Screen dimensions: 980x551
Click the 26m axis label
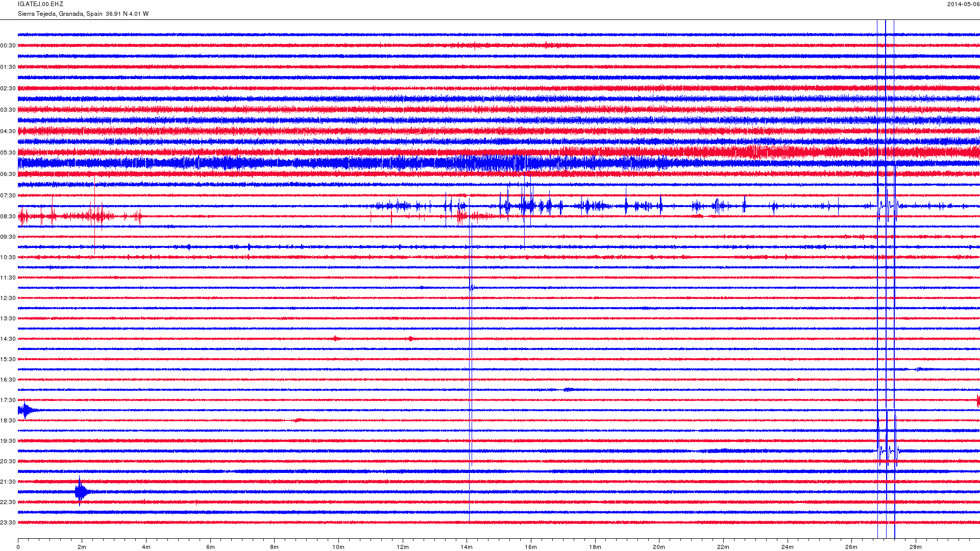(851, 547)
